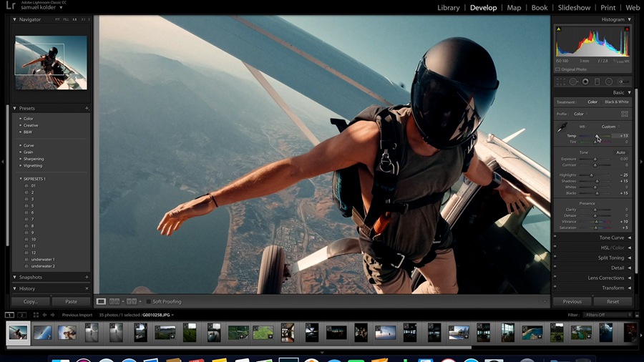Collapse the SKPRESETS 1 group
Viewport: 644px width, 362px height.
click(x=21, y=179)
